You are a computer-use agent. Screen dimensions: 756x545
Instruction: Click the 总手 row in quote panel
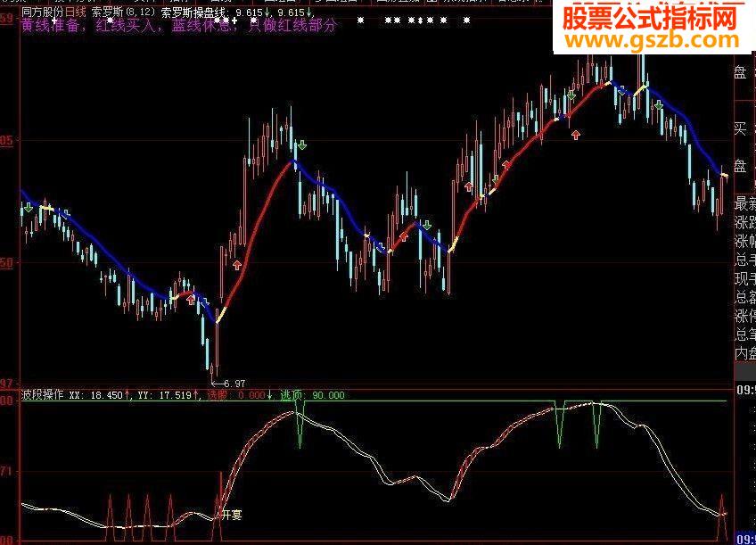point(745,260)
